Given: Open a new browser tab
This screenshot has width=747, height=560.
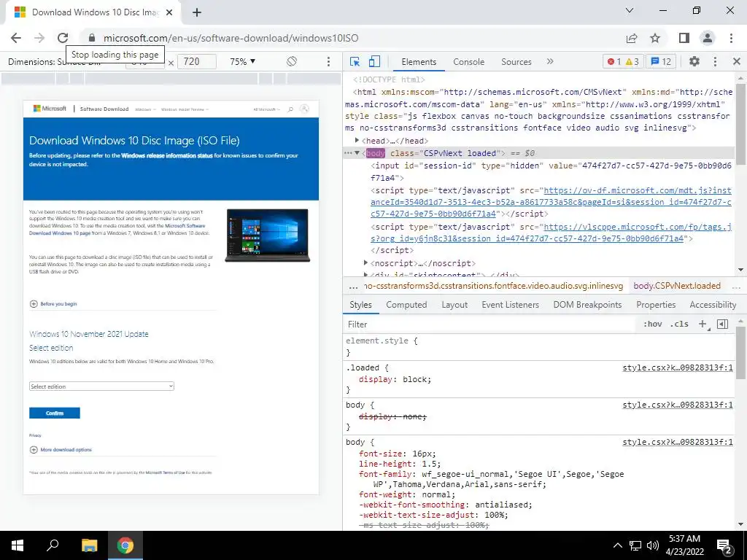Looking at the screenshot, I should (197, 13).
